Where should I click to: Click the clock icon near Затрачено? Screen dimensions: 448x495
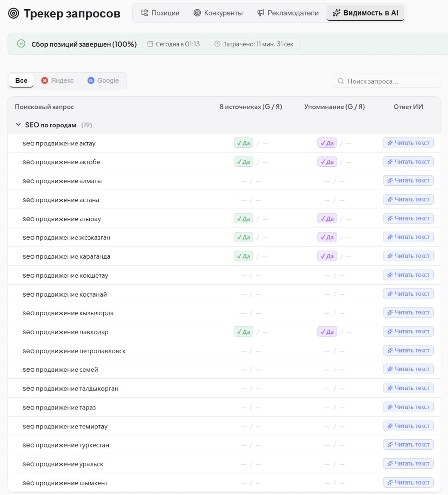click(x=217, y=44)
